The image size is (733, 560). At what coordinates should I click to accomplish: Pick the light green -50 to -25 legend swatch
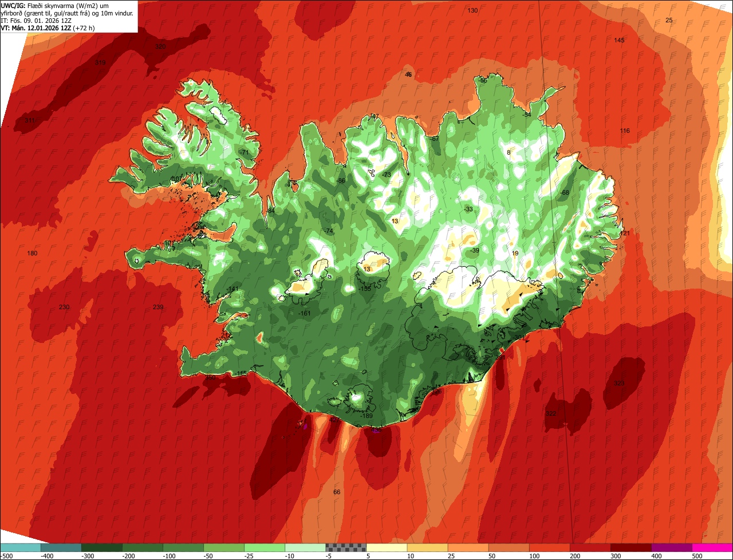pos(224,547)
